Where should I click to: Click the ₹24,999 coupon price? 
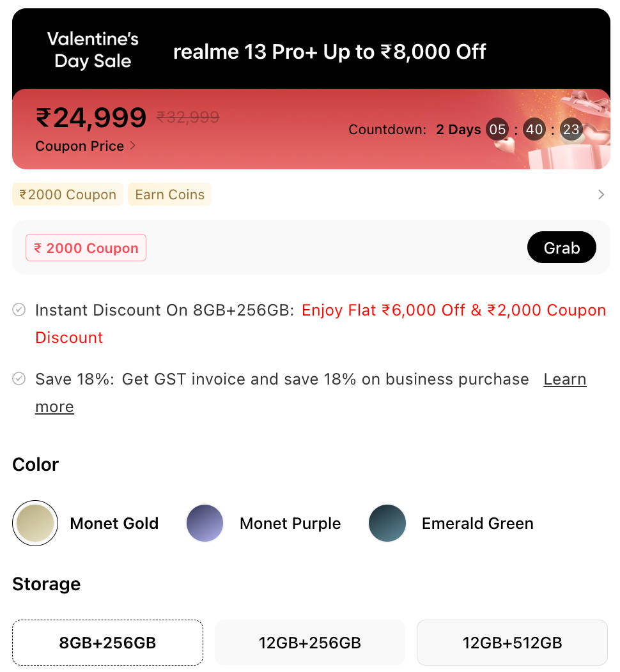(x=91, y=118)
